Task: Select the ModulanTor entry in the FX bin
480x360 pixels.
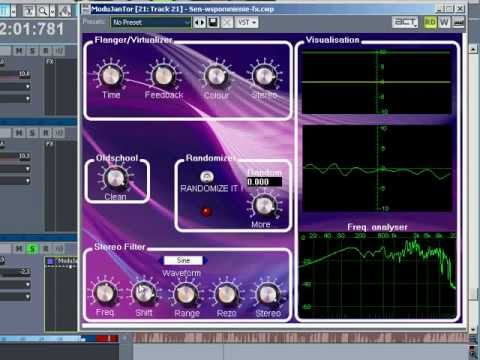Action: 62,261
